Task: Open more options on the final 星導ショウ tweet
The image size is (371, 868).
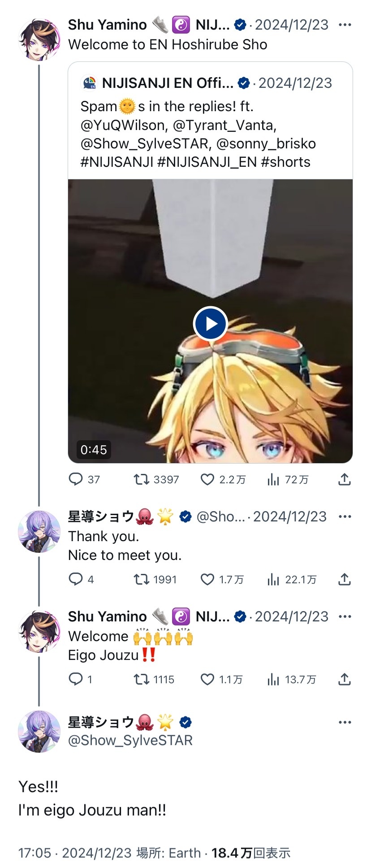Action: pyautogui.click(x=345, y=722)
